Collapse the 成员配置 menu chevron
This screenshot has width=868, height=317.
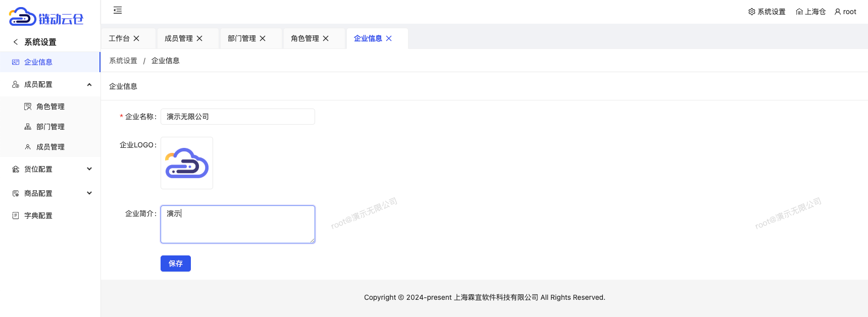89,84
